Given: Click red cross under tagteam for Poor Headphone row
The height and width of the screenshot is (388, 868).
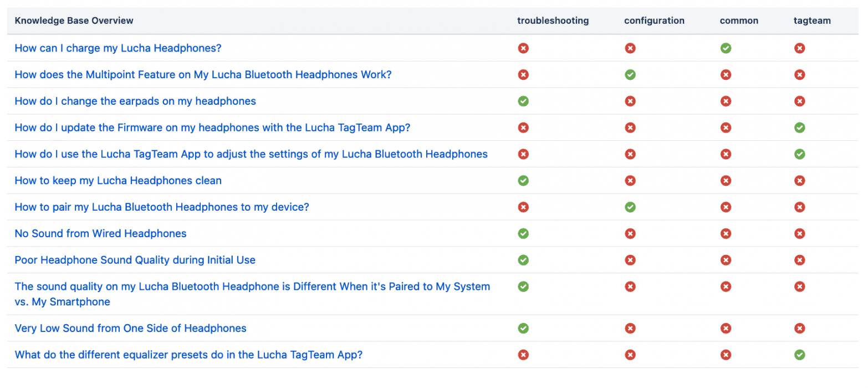Looking at the screenshot, I should 799,260.
